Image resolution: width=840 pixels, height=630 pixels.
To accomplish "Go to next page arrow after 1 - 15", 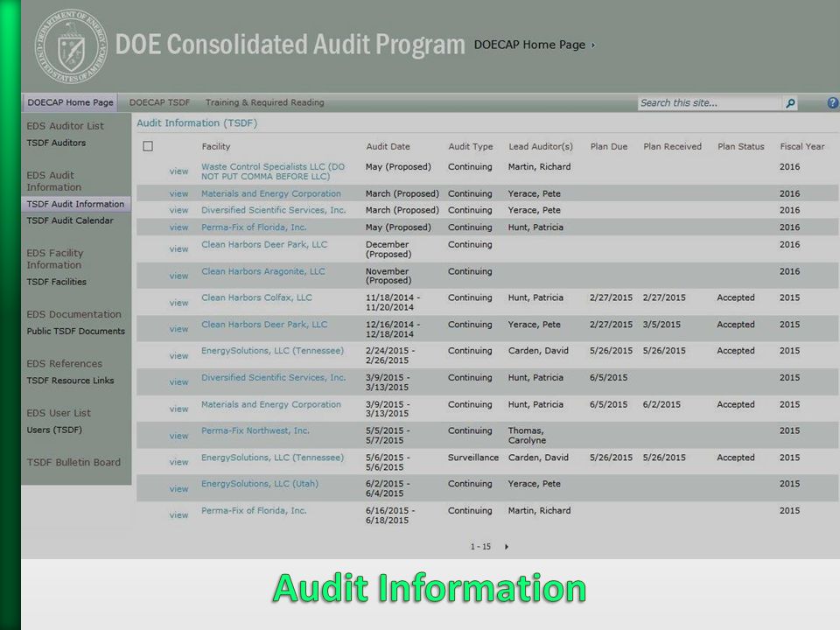I will tap(507, 546).
